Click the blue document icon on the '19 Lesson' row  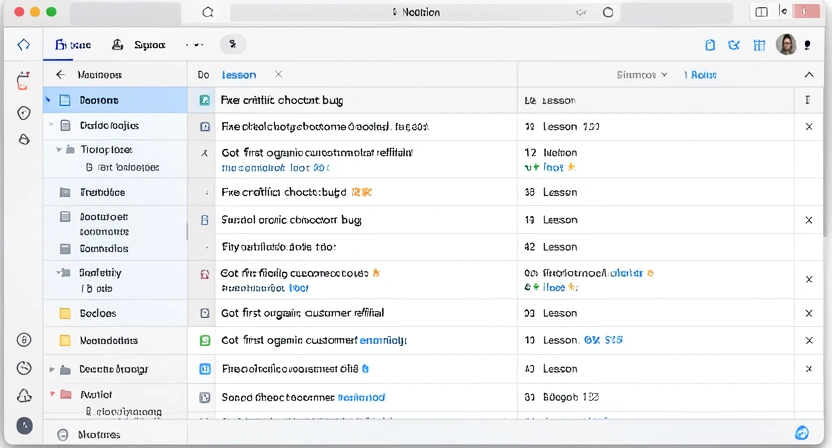pyautogui.click(x=205, y=220)
